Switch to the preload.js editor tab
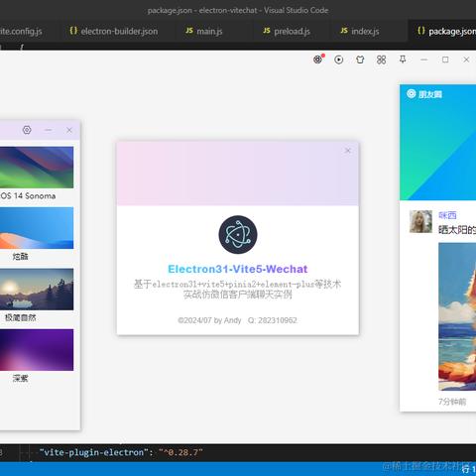Screen dimensions: 476x476 [287, 31]
